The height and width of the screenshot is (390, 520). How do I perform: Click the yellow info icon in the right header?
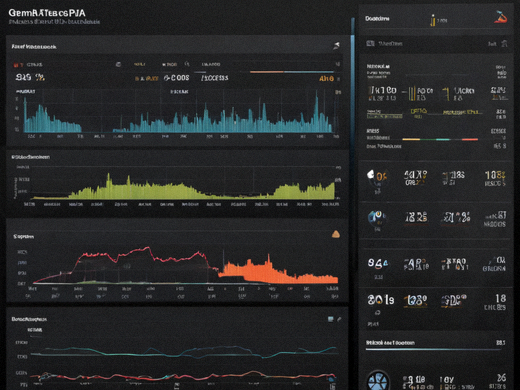433,20
